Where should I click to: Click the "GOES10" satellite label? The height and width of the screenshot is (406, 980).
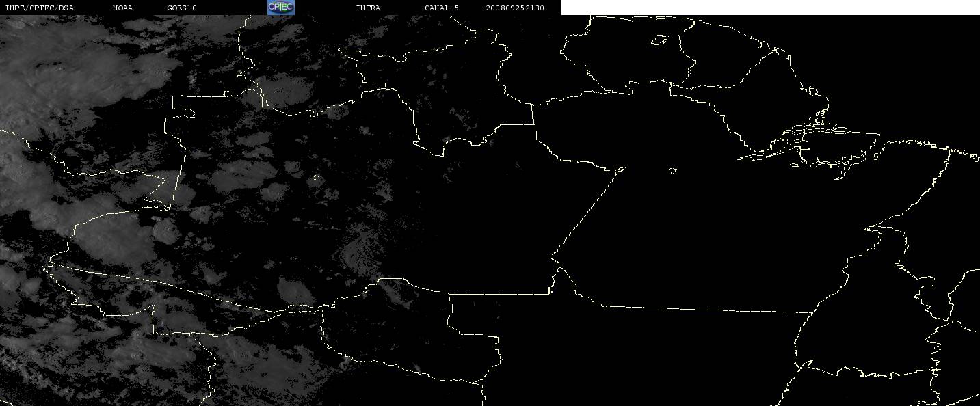click(182, 8)
